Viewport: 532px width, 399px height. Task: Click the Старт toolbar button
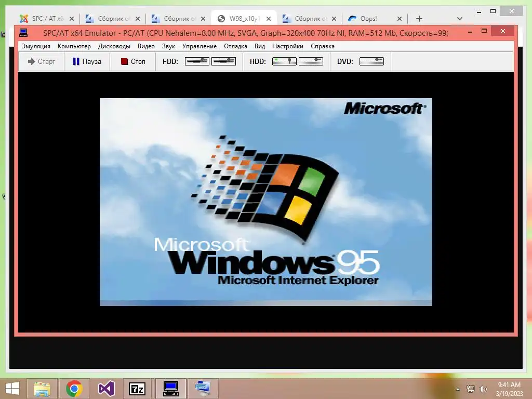[42, 61]
